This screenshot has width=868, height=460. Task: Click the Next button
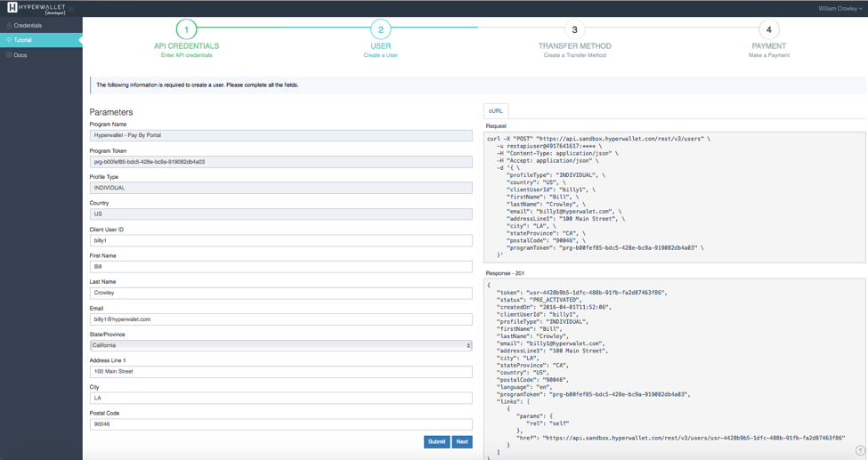coord(462,441)
